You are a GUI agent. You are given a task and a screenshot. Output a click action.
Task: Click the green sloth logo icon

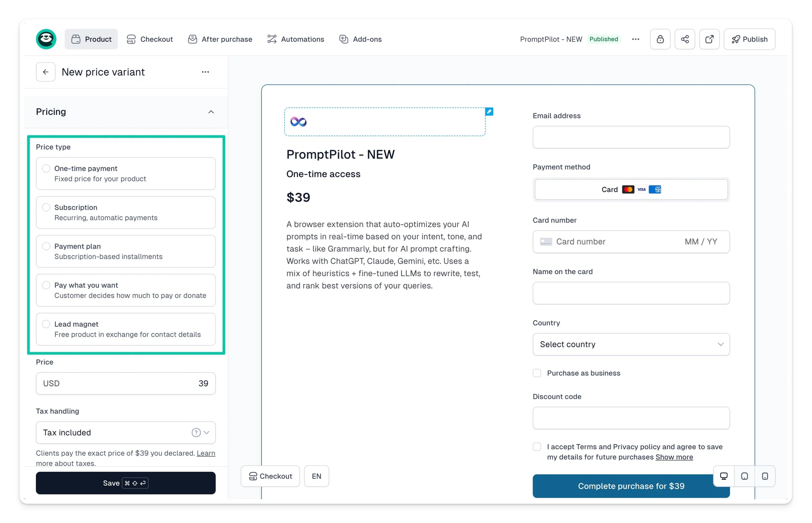46,39
